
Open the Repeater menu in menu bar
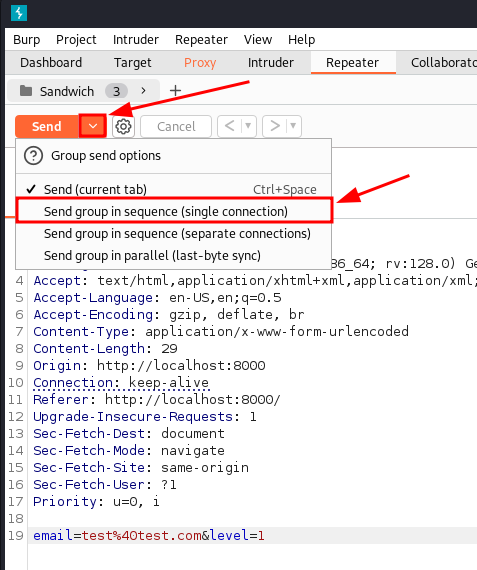pos(201,39)
